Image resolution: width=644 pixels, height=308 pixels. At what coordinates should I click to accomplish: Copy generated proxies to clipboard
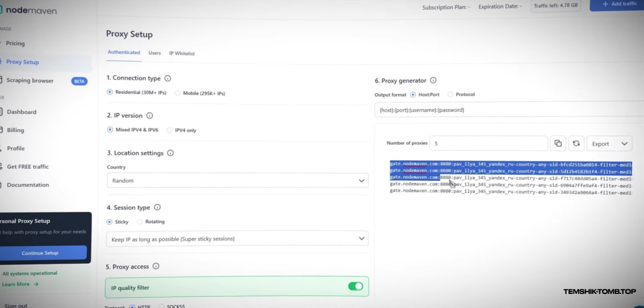pos(558,143)
